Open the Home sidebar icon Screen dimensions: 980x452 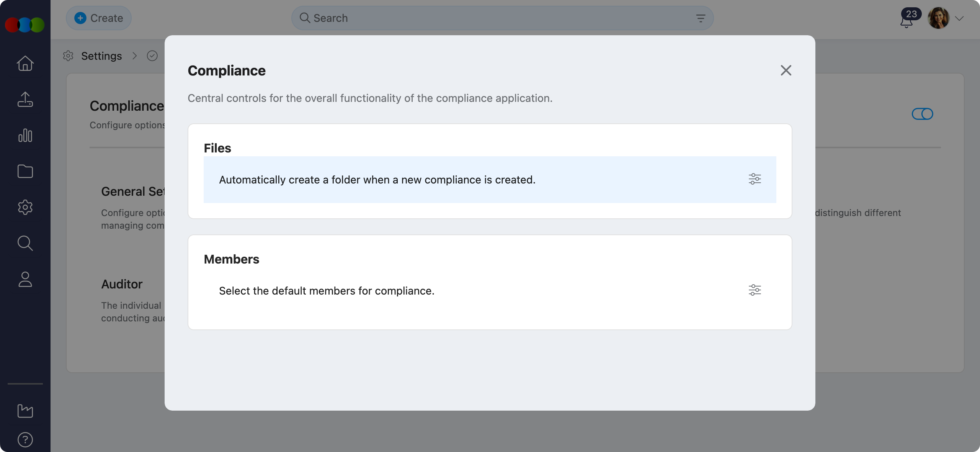(25, 64)
